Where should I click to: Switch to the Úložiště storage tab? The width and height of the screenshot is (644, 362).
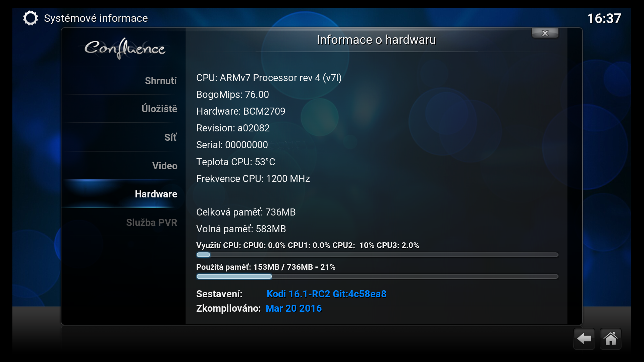(x=159, y=109)
